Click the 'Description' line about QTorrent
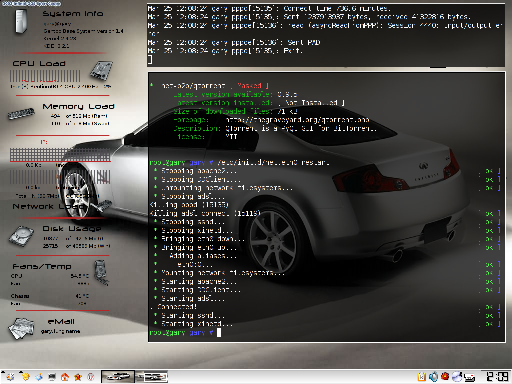Viewport: 512px width, 384px height. (x=275, y=129)
